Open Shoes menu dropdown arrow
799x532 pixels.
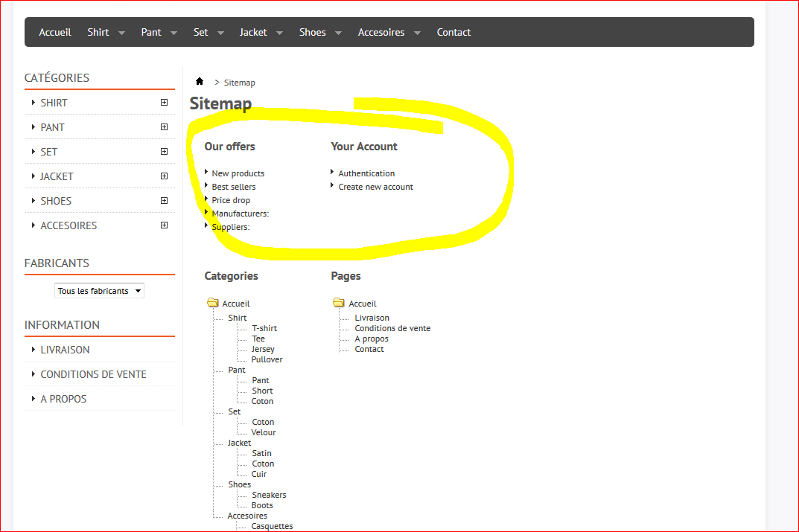pyautogui.click(x=338, y=33)
